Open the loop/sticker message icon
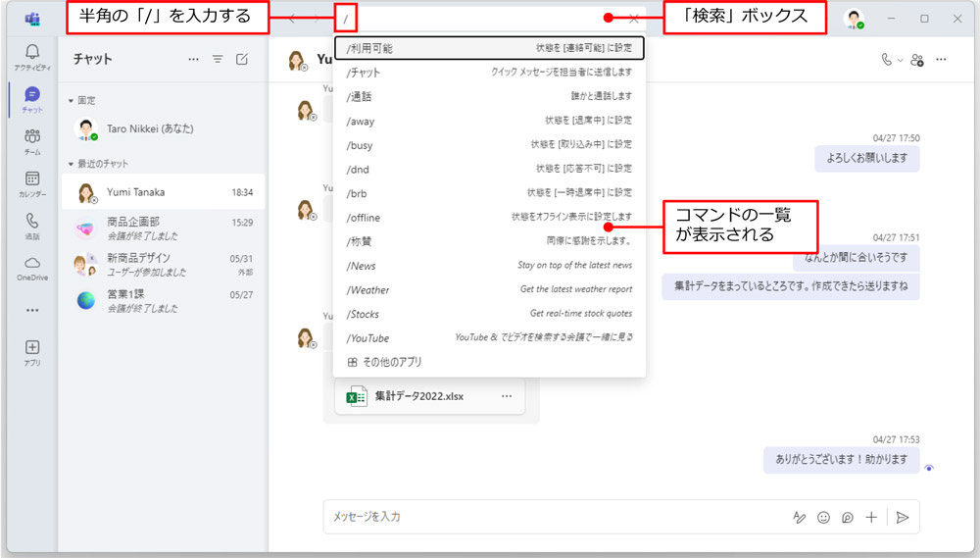The width and height of the screenshot is (980, 558). tap(848, 518)
